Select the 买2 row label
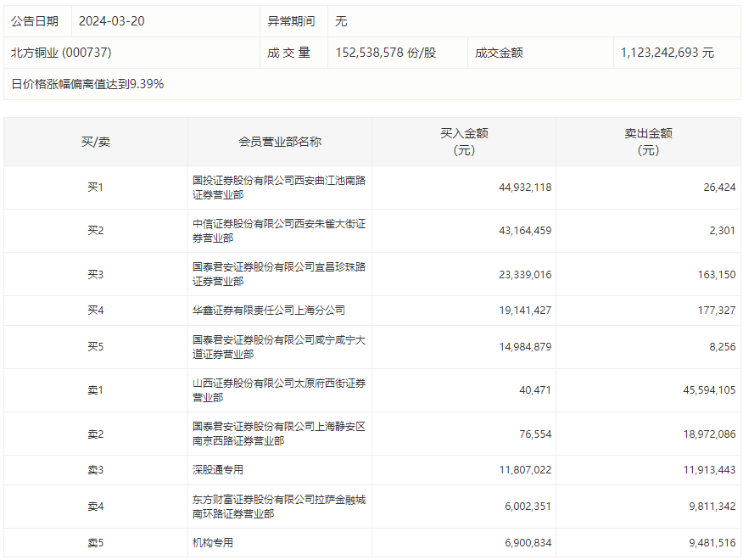This screenshot has width=743, height=560. pyautogui.click(x=95, y=231)
